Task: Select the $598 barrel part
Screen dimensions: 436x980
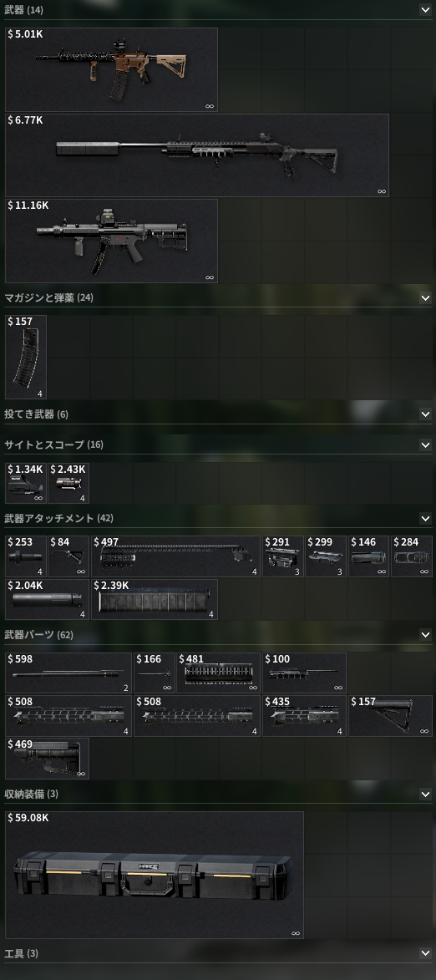Action: (68, 673)
